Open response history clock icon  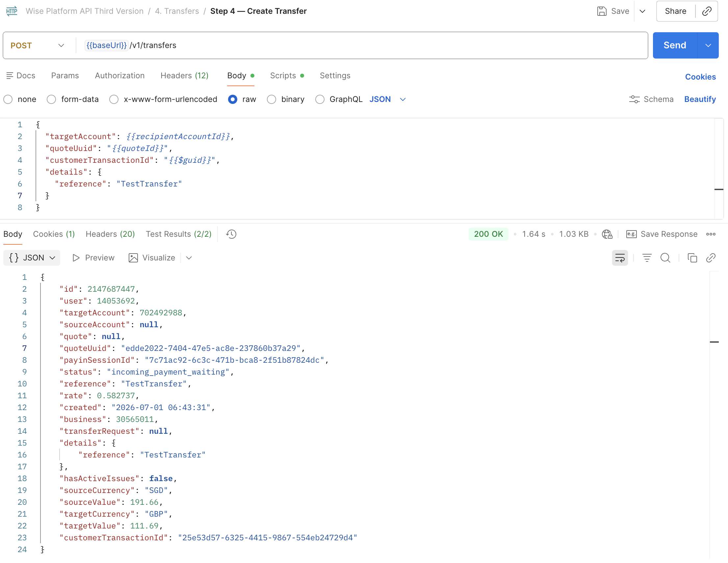coord(231,234)
